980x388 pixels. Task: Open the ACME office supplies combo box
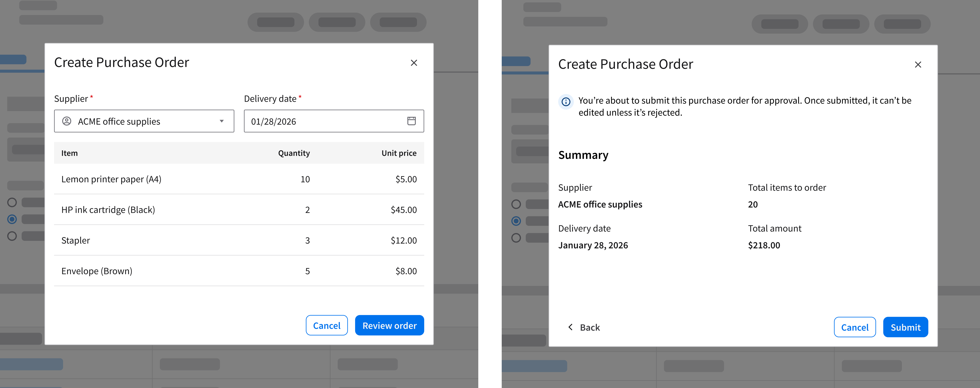pyautogui.click(x=144, y=121)
